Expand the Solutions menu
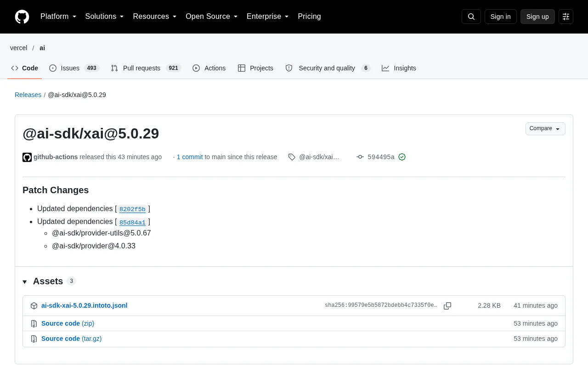The height and width of the screenshot is (368, 588). click(105, 17)
